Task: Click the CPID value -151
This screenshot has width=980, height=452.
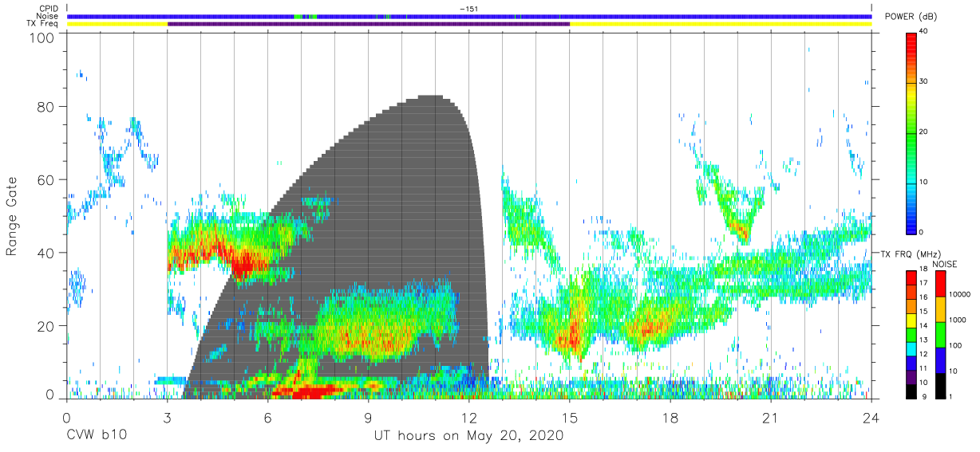Action: (468, 8)
